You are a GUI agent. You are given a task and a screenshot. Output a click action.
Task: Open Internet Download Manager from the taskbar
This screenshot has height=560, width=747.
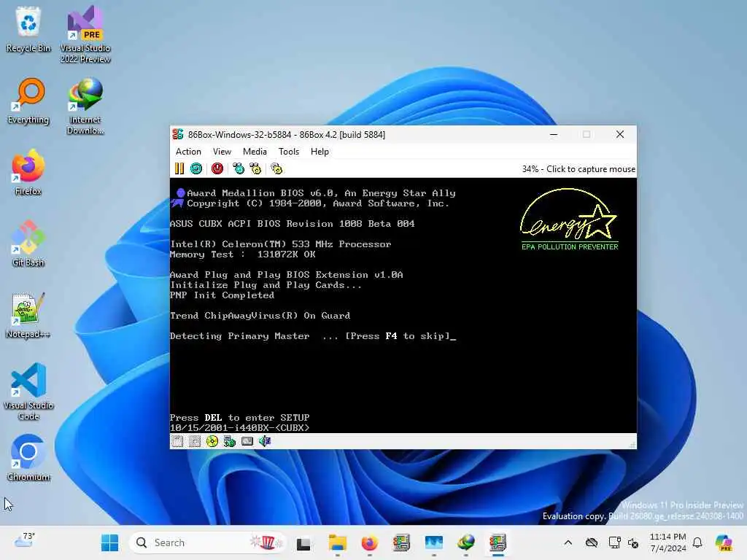(x=465, y=542)
